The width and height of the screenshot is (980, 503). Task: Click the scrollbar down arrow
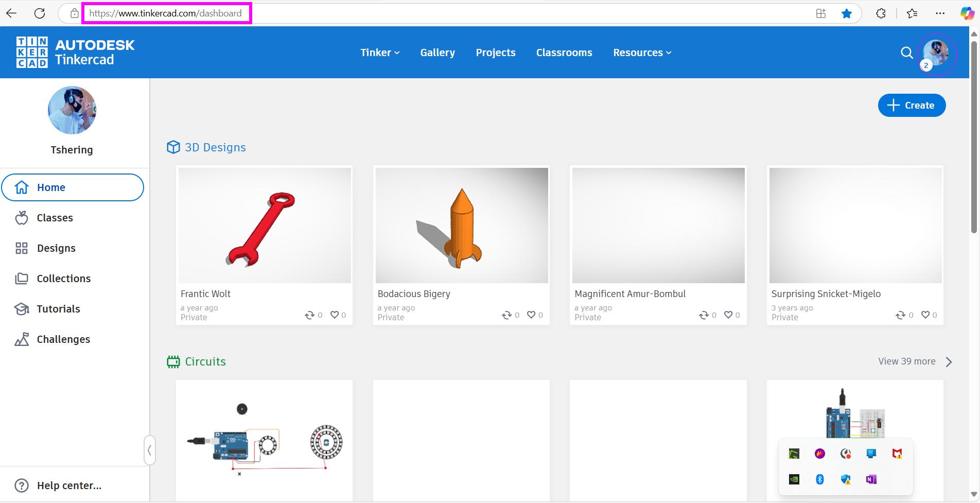point(974,495)
